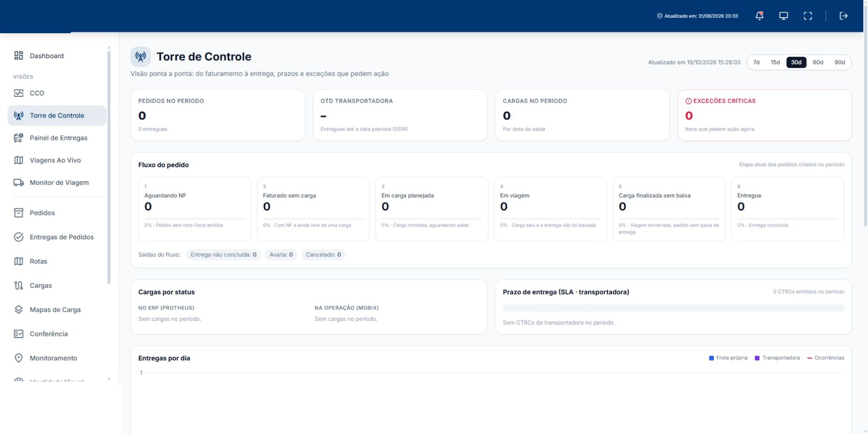Select the 30d period filter

[796, 62]
